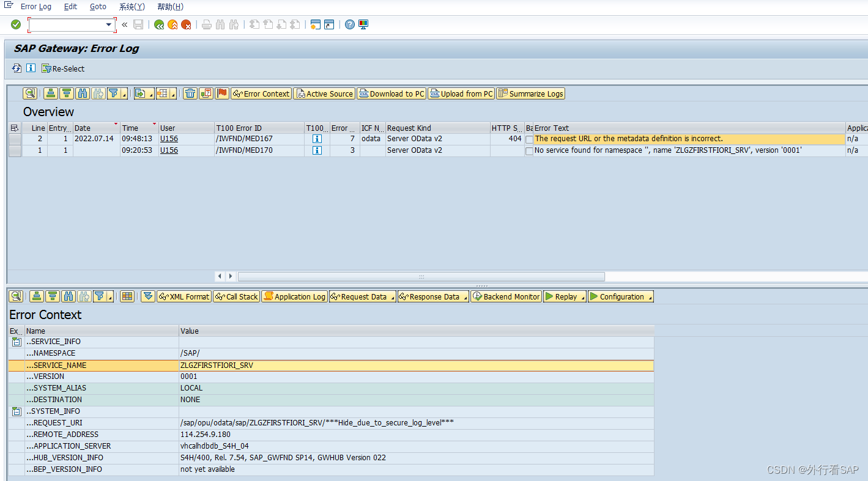The image size is (868, 481).
Task: Open the 帮助(H) menu
Action: [x=170, y=7]
